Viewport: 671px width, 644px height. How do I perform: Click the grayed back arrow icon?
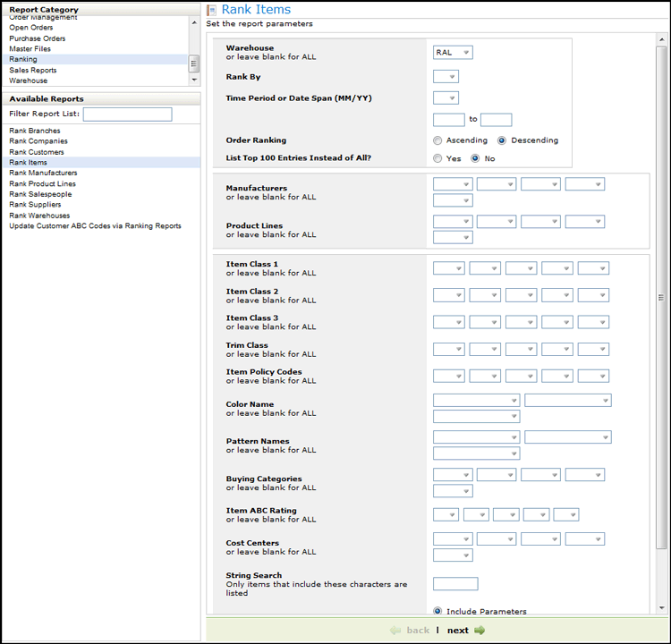point(395,631)
